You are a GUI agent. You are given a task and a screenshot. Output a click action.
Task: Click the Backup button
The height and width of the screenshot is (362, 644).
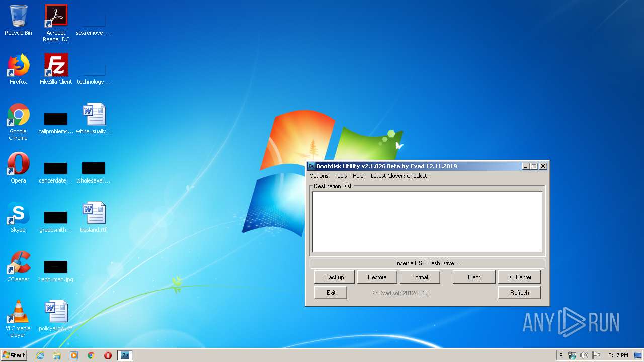coord(335,277)
